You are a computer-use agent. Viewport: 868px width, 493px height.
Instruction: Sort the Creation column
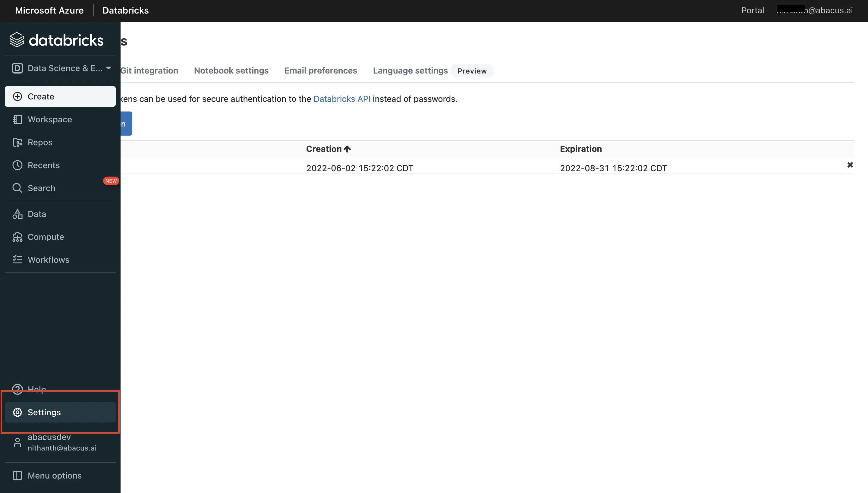click(x=328, y=149)
